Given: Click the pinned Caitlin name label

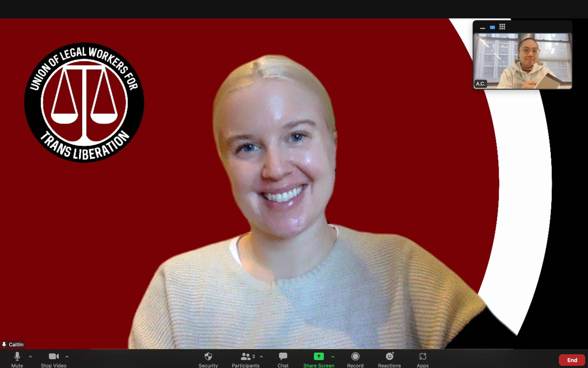Looking at the screenshot, I should coord(13,345).
